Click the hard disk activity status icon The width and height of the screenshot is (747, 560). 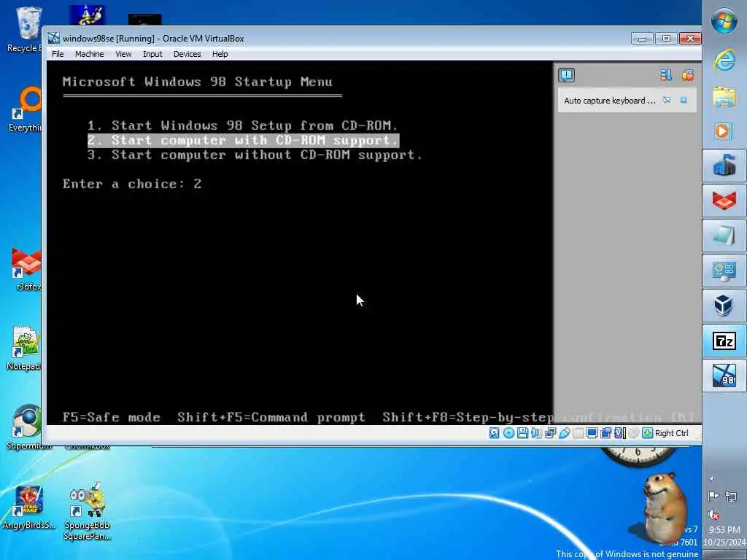coord(494,433)
